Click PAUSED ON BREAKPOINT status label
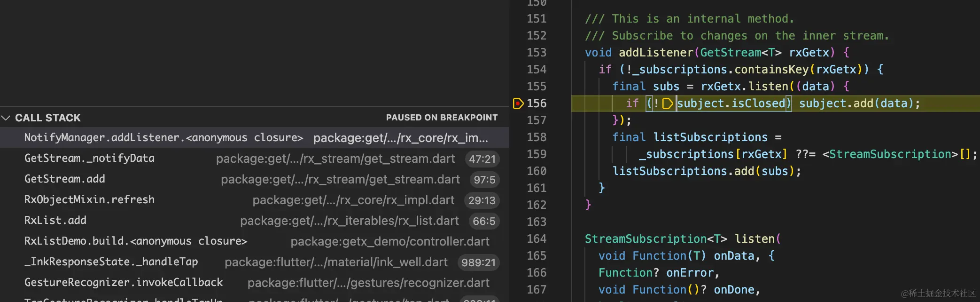Screen dimensions: 980x302 click(442, 118)
